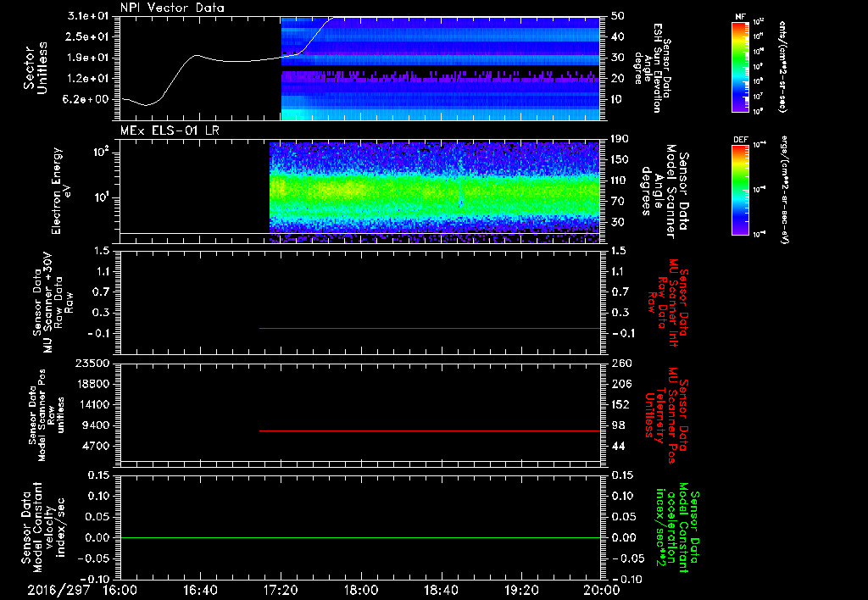Screen dimensions: 868x600
Task: Click the green 'Model Constant acceleration' axis label
Action: 677,525
